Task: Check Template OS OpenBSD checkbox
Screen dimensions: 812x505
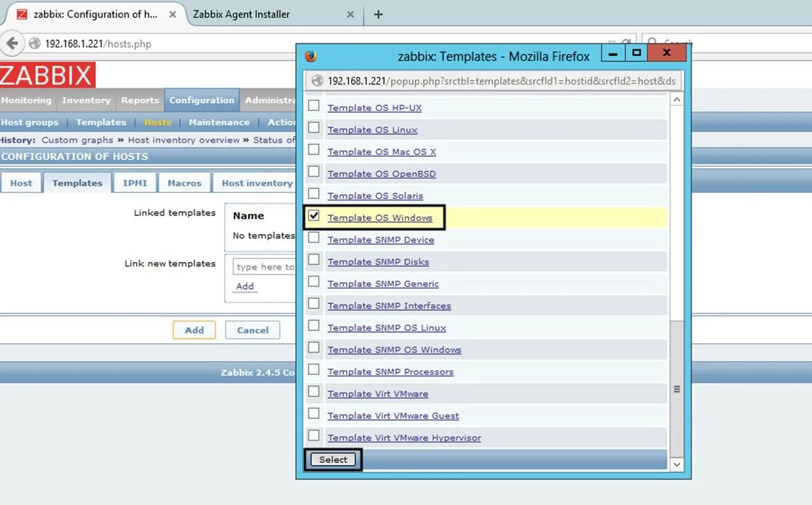Action: [314, 171]
